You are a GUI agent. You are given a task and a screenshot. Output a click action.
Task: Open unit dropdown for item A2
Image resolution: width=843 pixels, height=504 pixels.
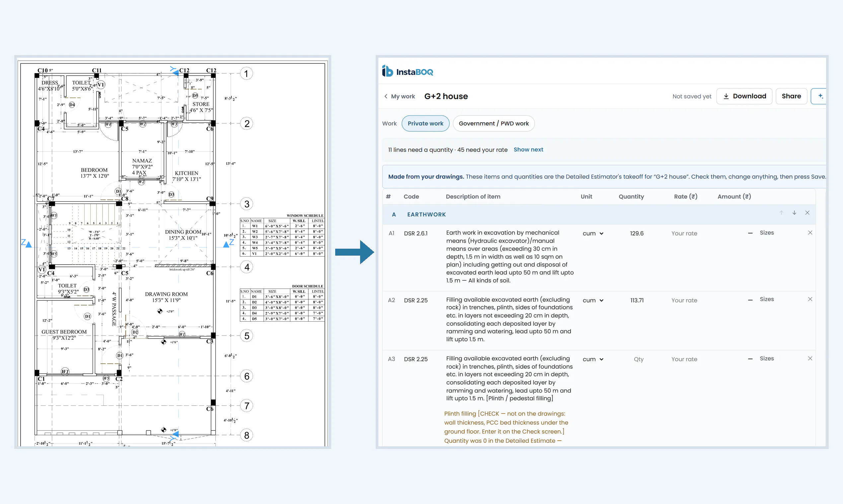tap(593, 300)
